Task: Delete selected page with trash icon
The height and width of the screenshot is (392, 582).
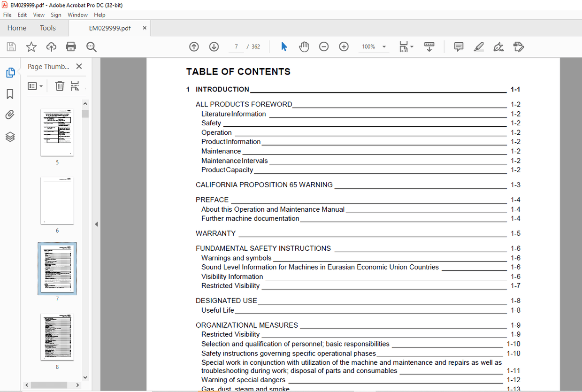Action: point(60,86)
